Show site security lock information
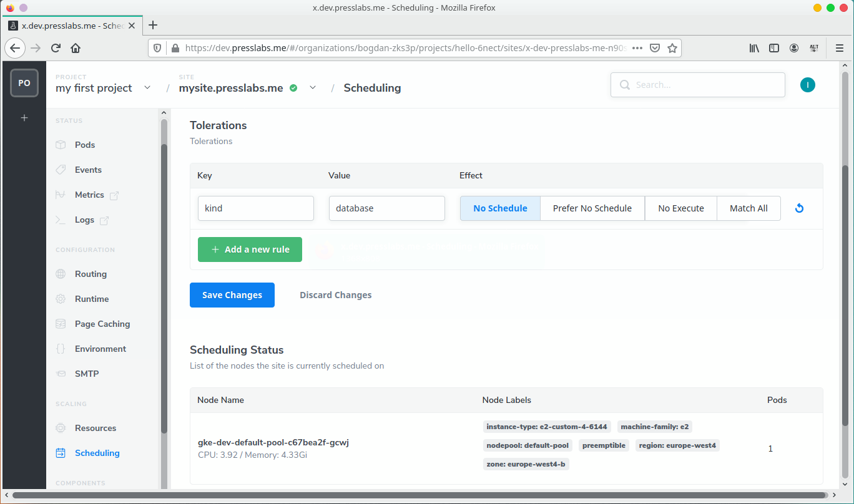This screenshot has width=854, height=504. click(x=174, y=48)
